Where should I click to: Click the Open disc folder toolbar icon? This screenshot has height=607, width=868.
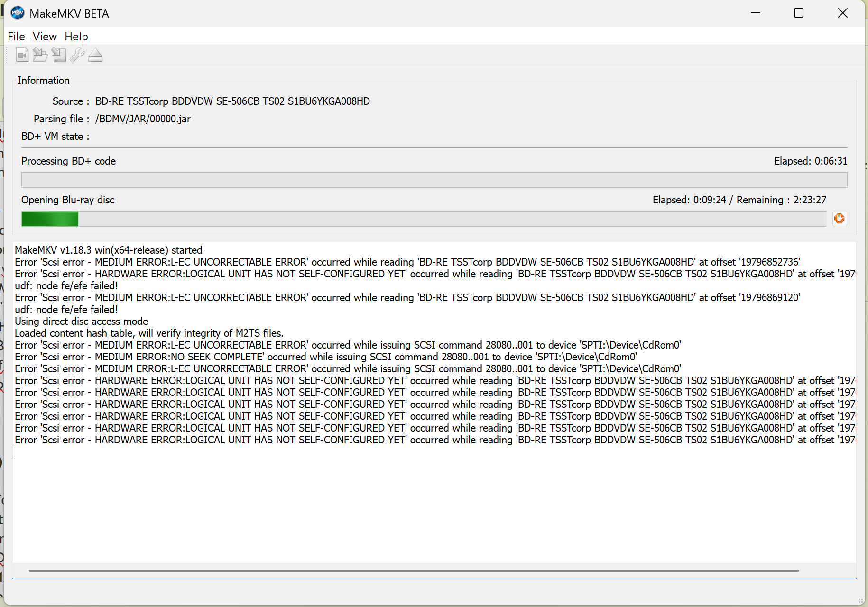click(x=40, y=55)
